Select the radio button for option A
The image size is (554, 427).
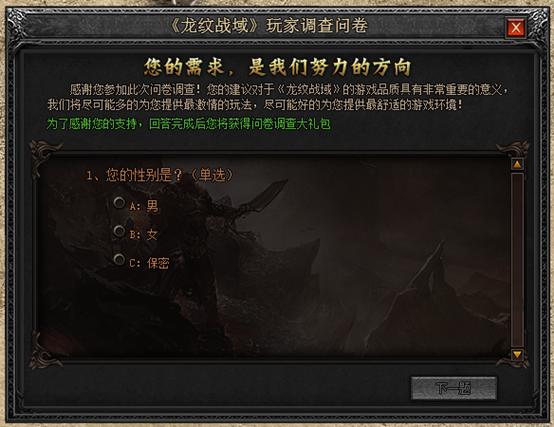coord(119,203)
